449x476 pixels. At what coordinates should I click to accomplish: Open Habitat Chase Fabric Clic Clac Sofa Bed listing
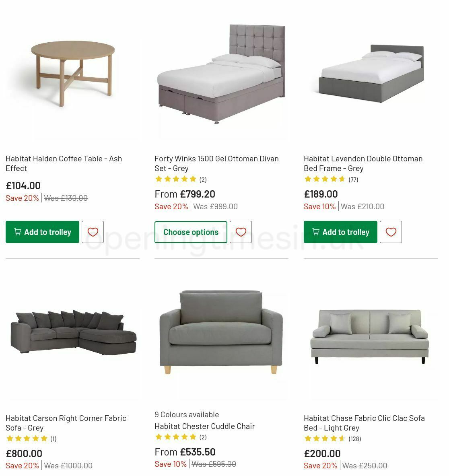[x=364, y=423]
